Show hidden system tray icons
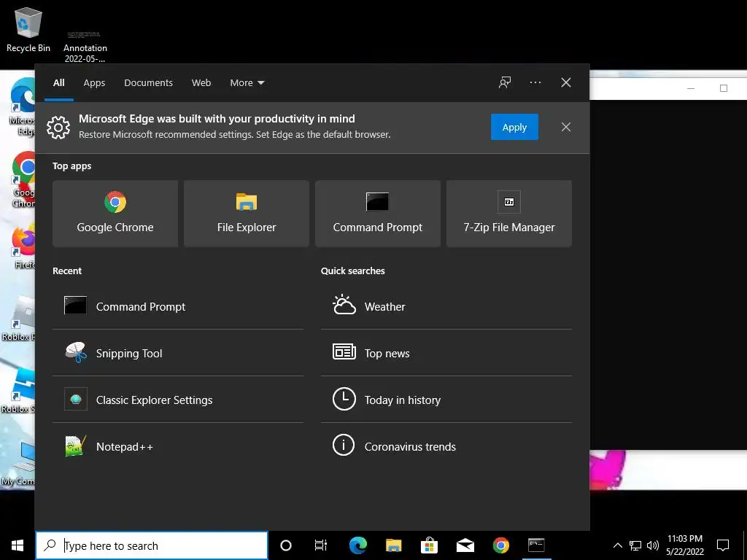The width and height of the screenshot is (747, 560). tap(617, 545)
